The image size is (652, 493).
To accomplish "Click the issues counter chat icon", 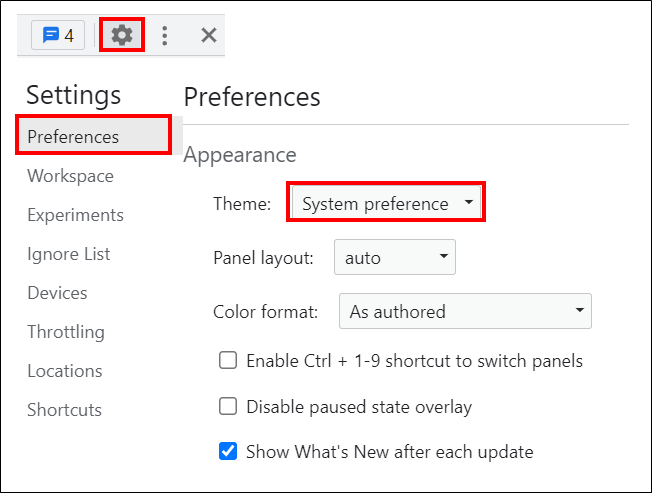I will [58, 35].
